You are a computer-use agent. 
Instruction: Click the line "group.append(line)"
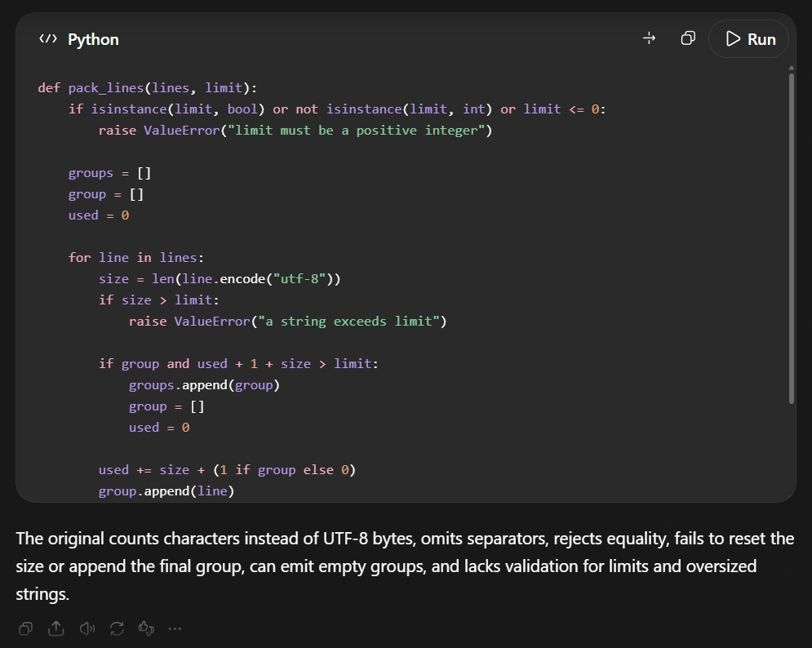pos(166,491)
